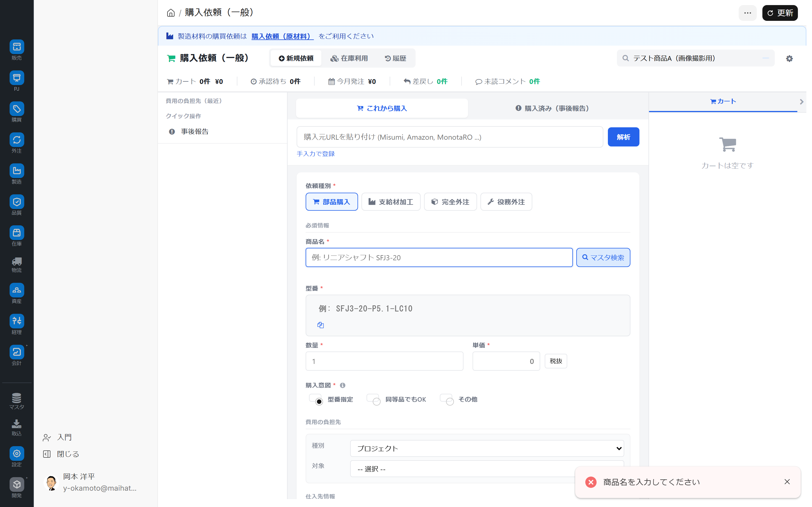Switch to the 在庫利用 tab
The height and width of the screenshot is (507, 812).
click(x=349, y=58)
